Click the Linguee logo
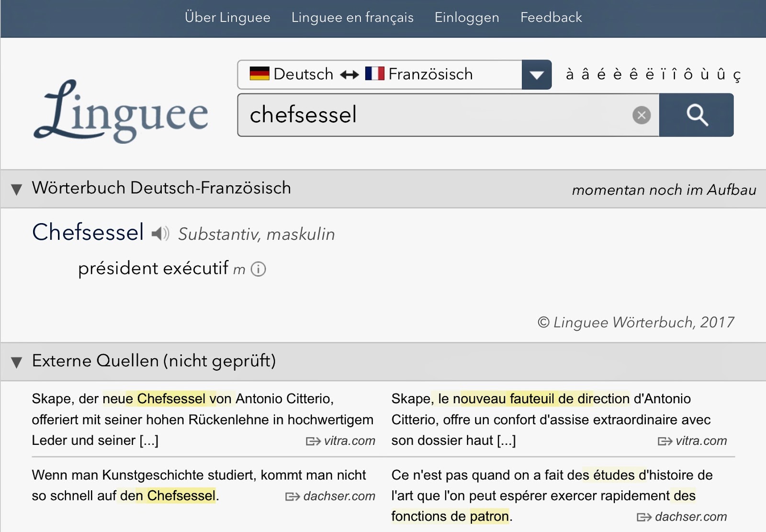Viewport: 766px width, 532px height. [122, 112]
